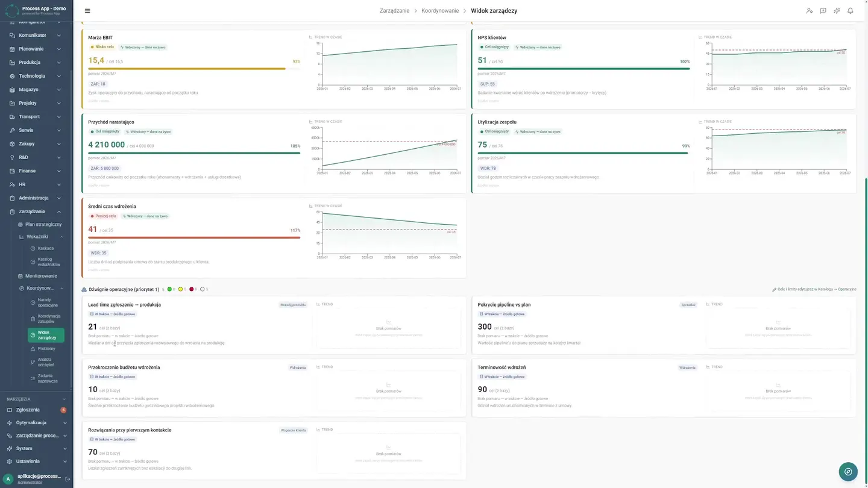
Task: Click the Finanse wallet icon
Action: click(12, 171)
